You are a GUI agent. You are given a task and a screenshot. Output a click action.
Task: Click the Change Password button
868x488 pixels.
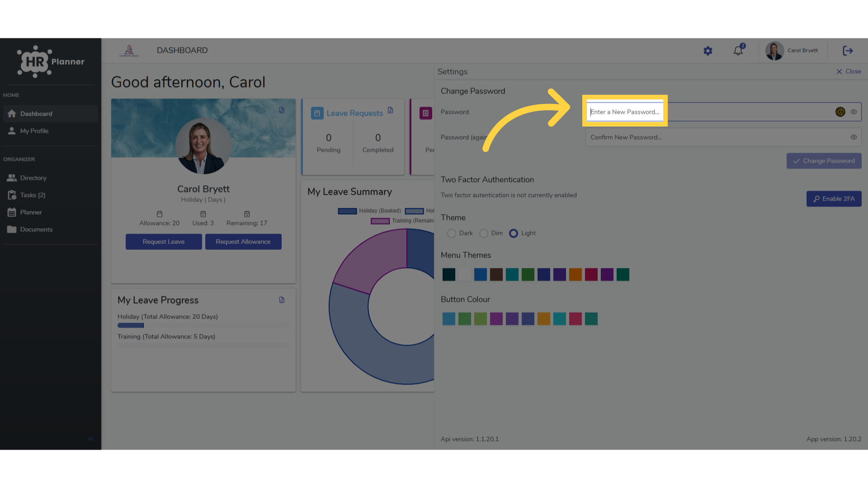pos(824,161)
